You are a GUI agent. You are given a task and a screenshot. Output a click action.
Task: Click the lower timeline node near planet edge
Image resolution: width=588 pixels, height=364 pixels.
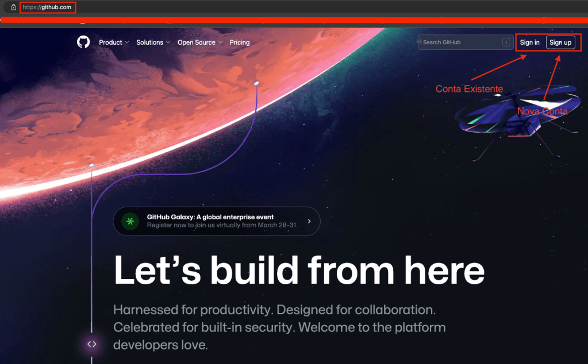click(91, 165)
